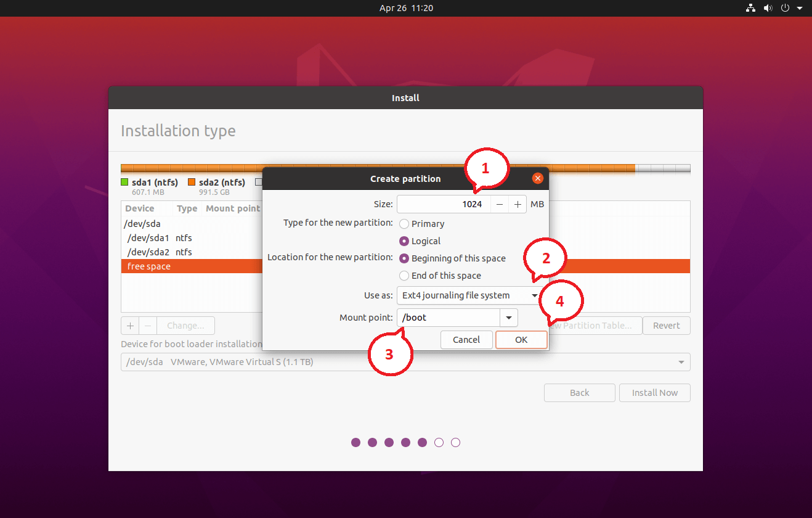The width and height of the screenshot is (812, 518).
Task: Click the speaker volume icon
Action: click(768, 8)
